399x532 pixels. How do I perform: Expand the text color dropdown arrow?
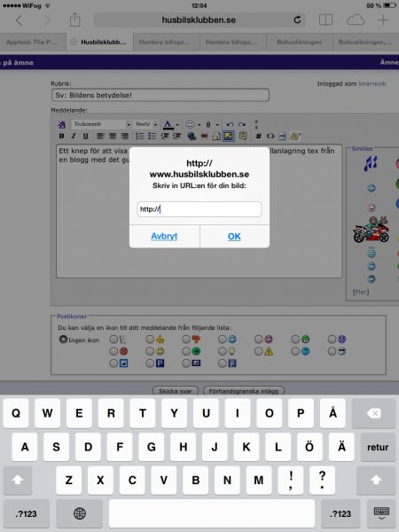(177, 125)
